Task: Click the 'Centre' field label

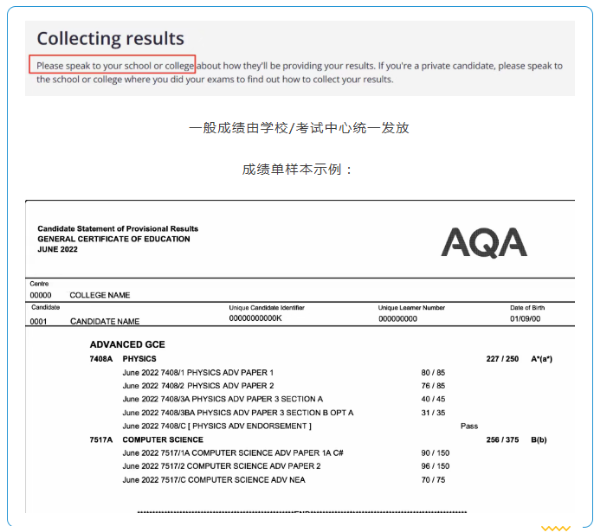Action: click(x=39, y=284)
